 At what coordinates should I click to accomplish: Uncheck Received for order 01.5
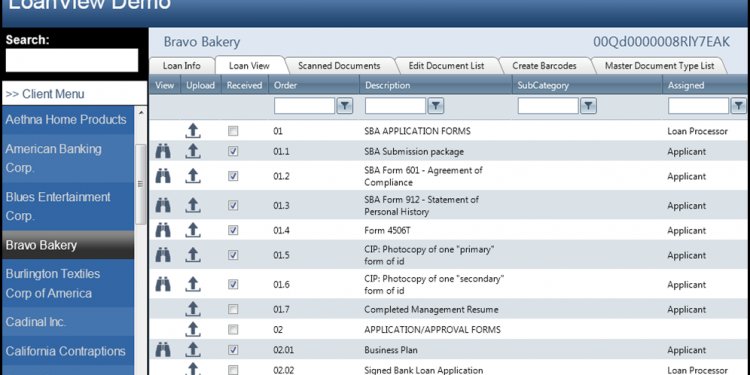tap(233, 255)
